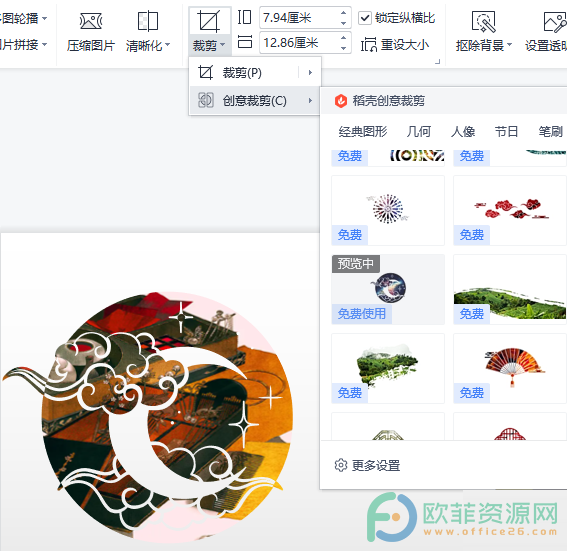Screen dimensions: 567x551
Task: Switch to the 经典图形 tab
Action: [x=362, y=131]
